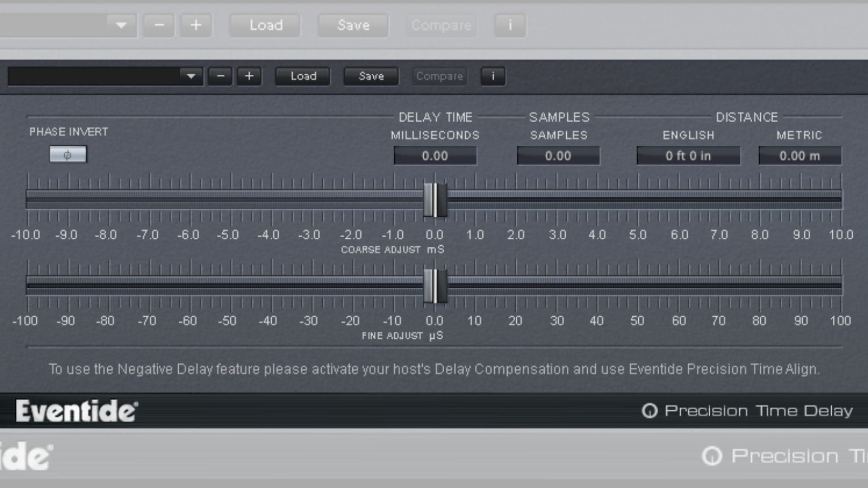
Task: Click the grey background Compare button
Action: click(x=441, y=26)
